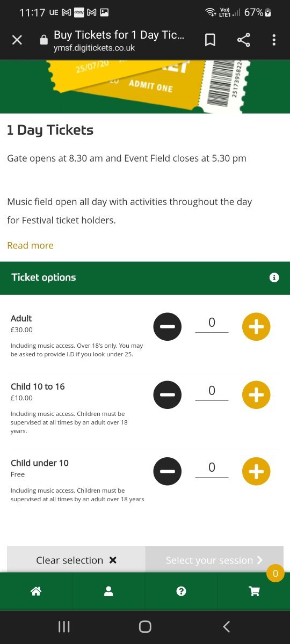Open the browser three-dot menu

[x=274, y=40]
